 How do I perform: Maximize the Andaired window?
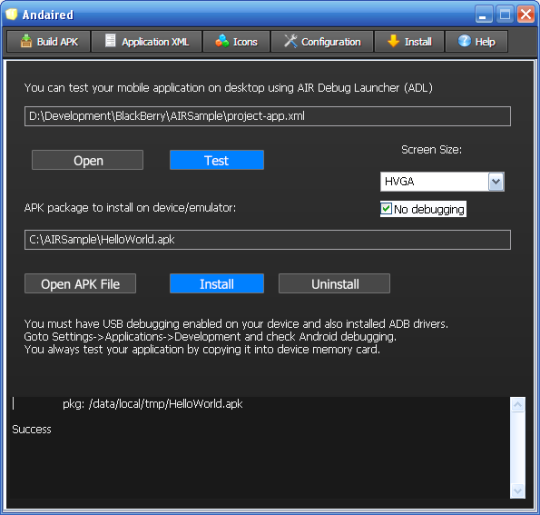coord(505,15)
